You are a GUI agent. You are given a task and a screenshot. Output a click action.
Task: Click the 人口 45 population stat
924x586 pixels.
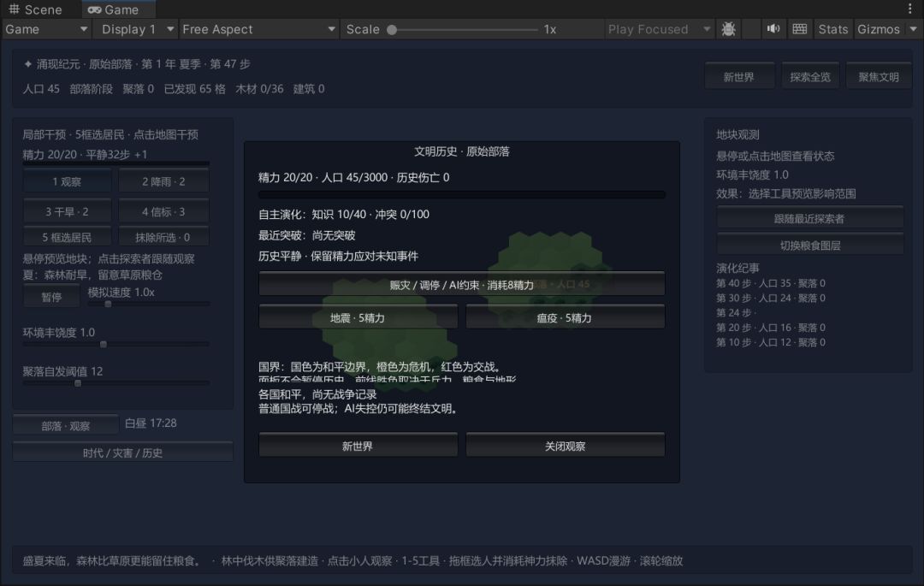tap(41, 89)
